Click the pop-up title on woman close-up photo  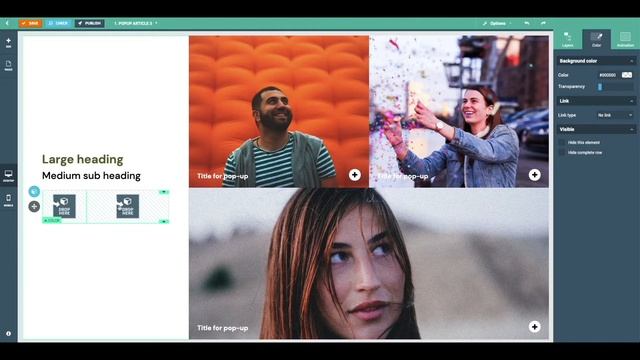222,328
